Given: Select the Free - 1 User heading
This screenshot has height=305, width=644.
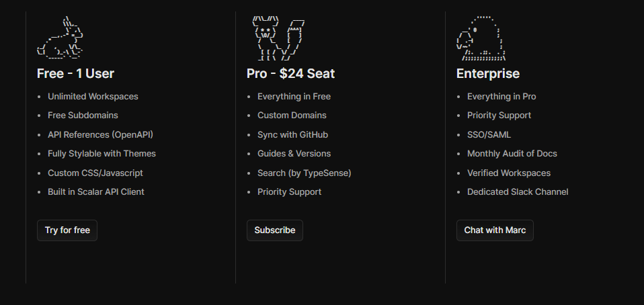Looking at the screenshot, I should pos(75,73).
